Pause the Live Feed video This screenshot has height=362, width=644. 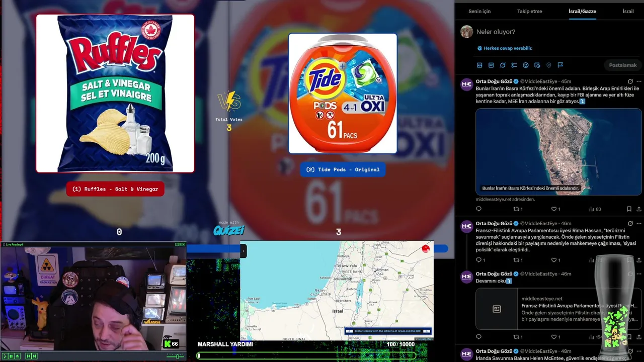tap(11, 356)
